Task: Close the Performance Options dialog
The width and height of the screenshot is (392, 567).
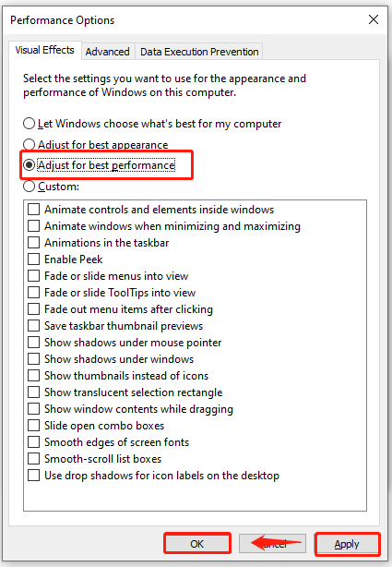Action: click(x=374, y=19)
